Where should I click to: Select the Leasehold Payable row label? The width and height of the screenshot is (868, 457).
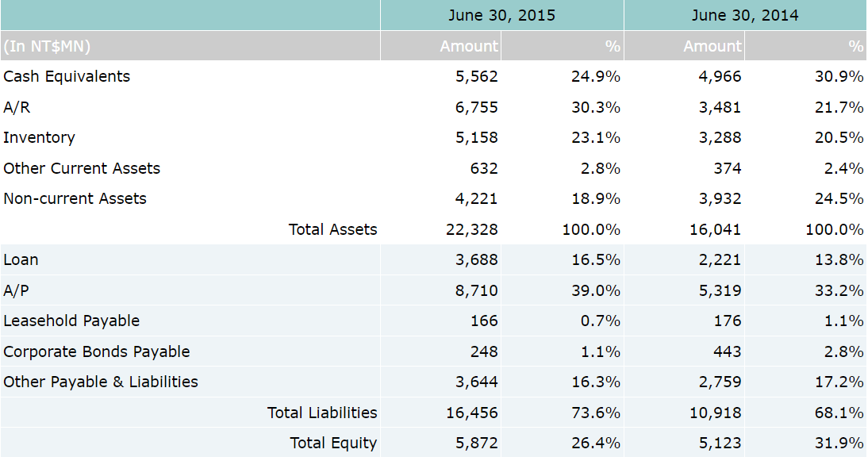coord(71,321)
